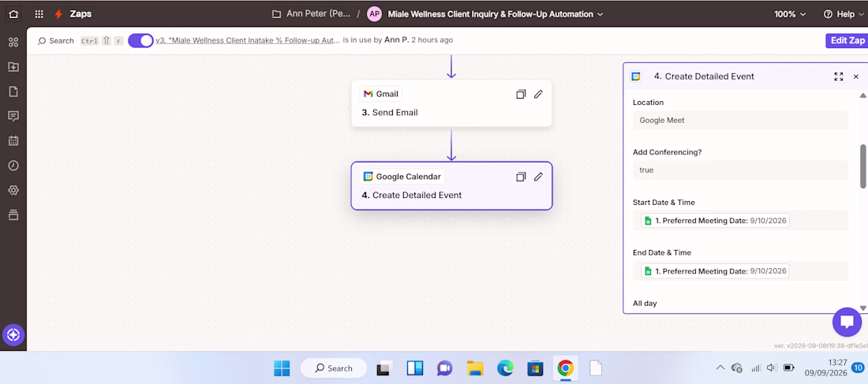Expand the step panel to fullscreen
This screenshot has width=868, height=384.
tap(838, 77)
